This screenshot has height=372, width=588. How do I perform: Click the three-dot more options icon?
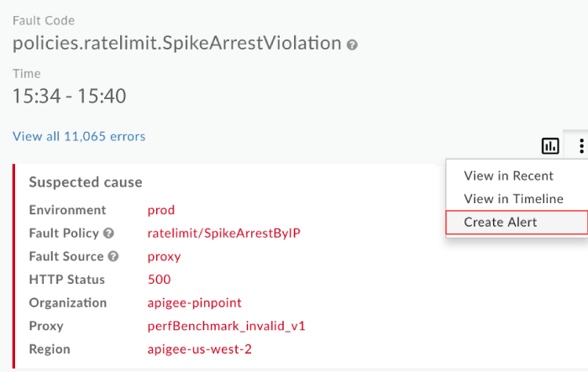[581, 146]
